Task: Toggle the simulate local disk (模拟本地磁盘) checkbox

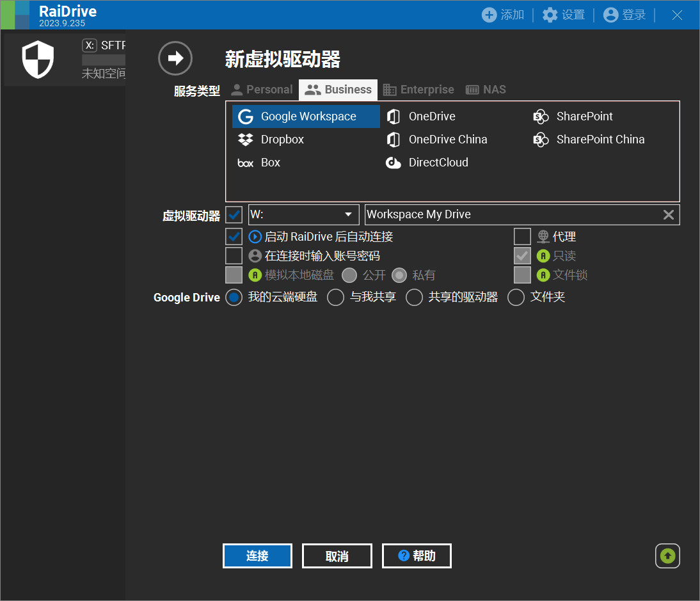Action: (x=234, y=275)
